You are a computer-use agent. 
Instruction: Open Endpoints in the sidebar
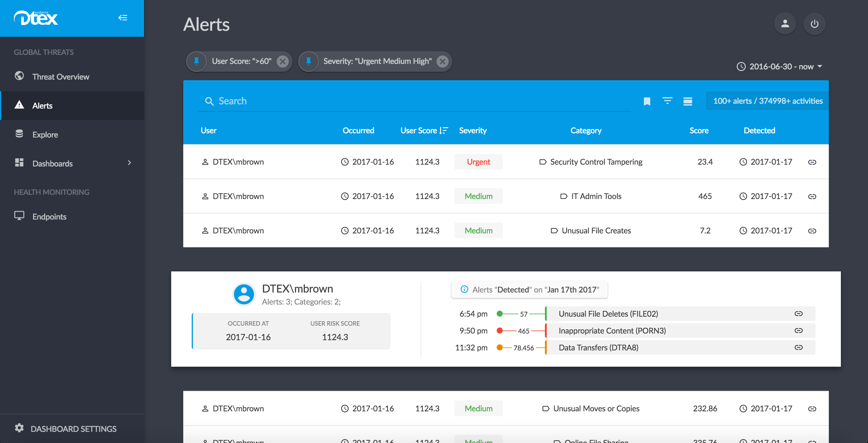(x=72, y=217)
